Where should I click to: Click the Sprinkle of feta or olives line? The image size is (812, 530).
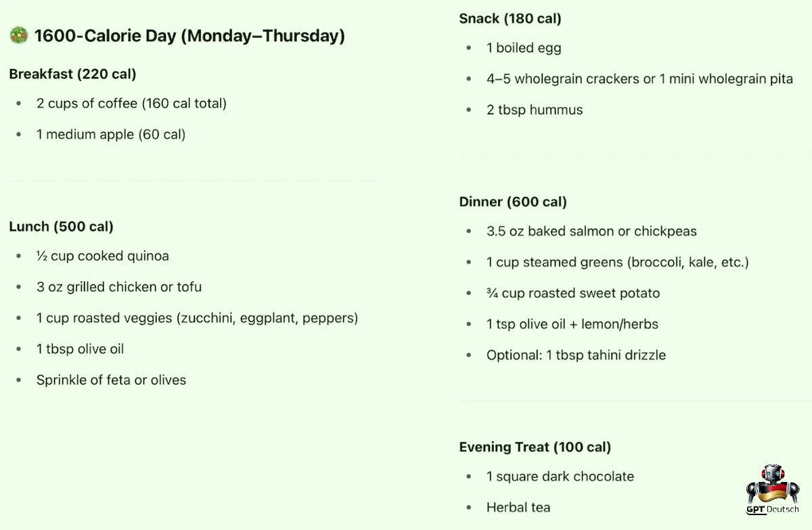pos(111,380)
